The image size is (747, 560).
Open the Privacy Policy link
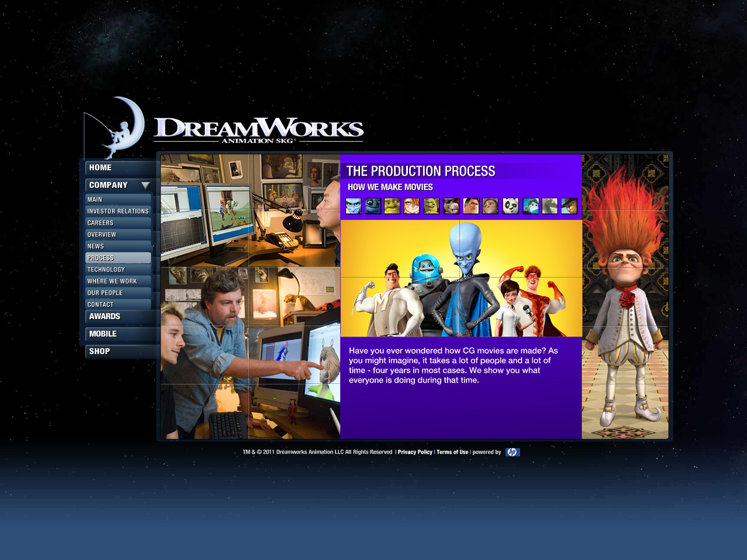pos(415,452)
